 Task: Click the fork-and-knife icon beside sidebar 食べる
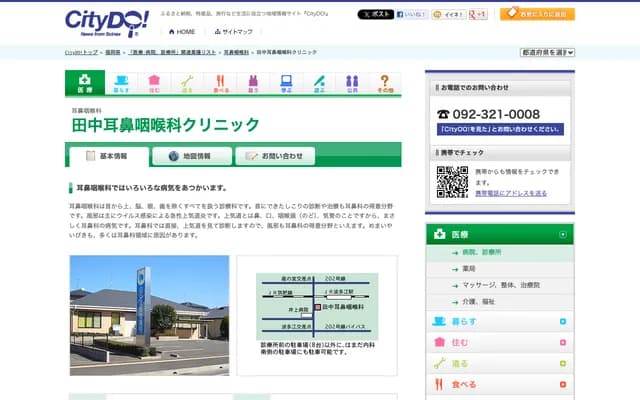pyautogui.click(x=439, y=384)
